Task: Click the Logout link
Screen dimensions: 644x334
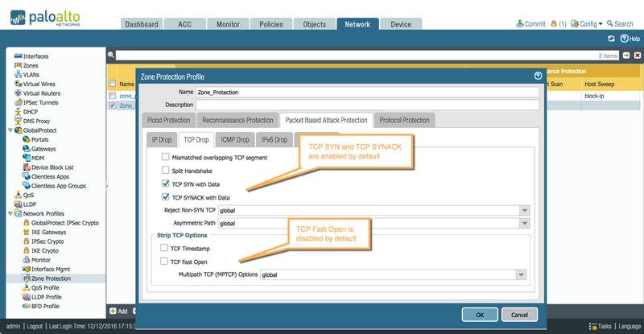Action: tap(35, 326)
